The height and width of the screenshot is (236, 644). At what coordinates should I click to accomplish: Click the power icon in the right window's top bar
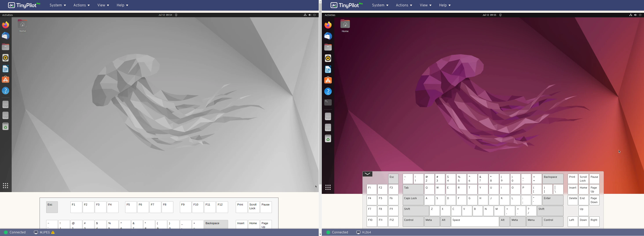pyautogui.click(x=640, y=15)
